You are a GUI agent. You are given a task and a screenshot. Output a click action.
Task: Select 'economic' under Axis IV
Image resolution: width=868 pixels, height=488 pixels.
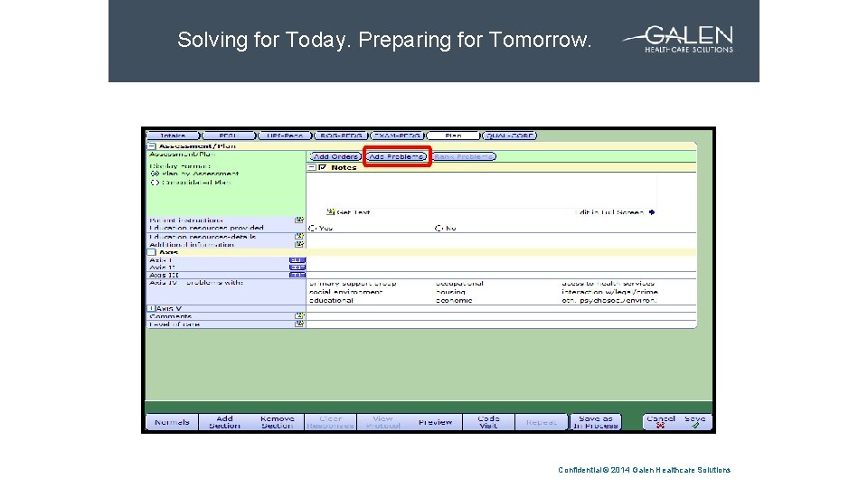[454, 300]
